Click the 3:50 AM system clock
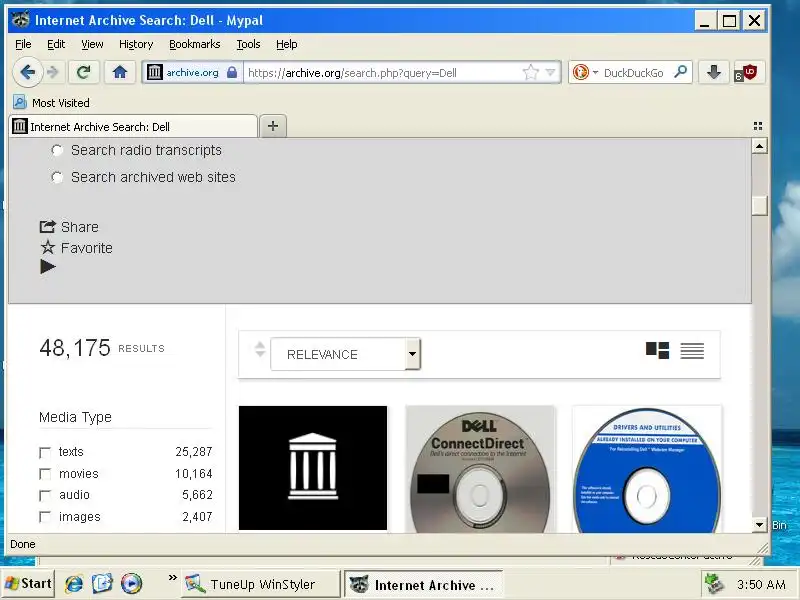The width and height of the screenshot is (800, 600). point(761,584)
